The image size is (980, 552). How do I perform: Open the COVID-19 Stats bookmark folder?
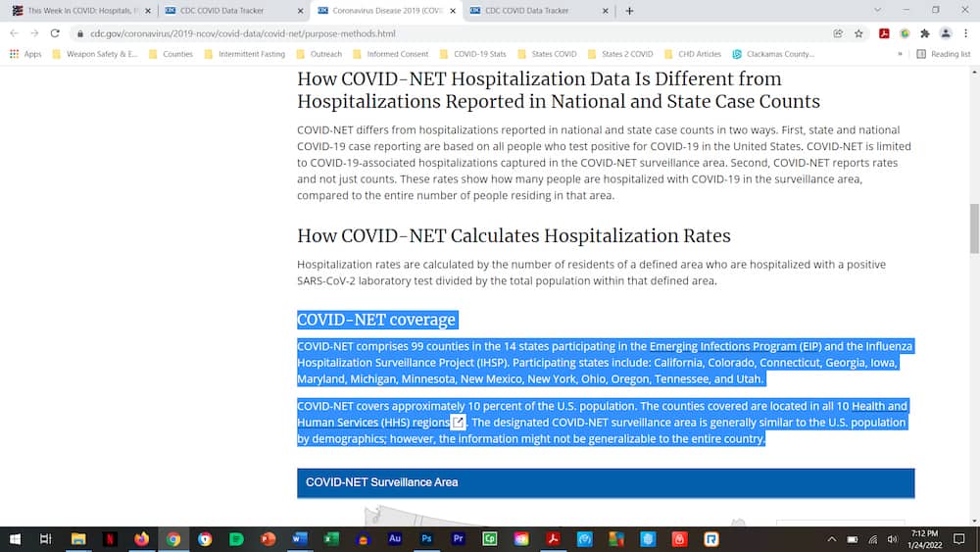coord(473,54)
